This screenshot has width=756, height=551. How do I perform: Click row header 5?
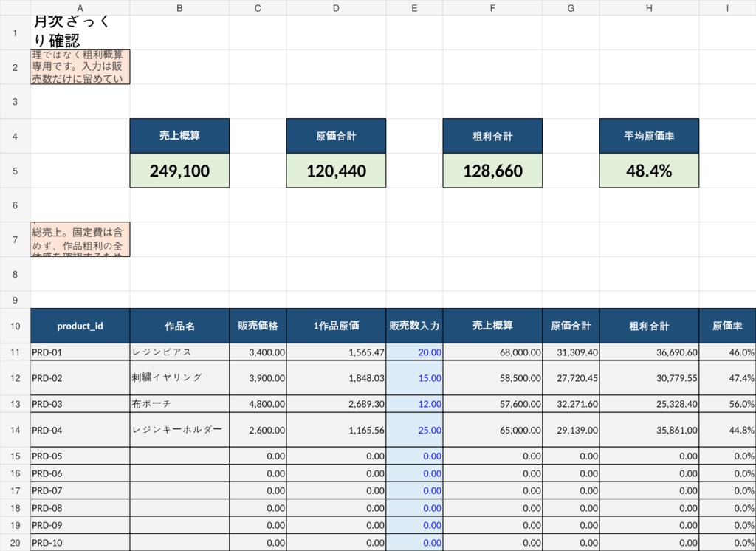tap(14, 171)
